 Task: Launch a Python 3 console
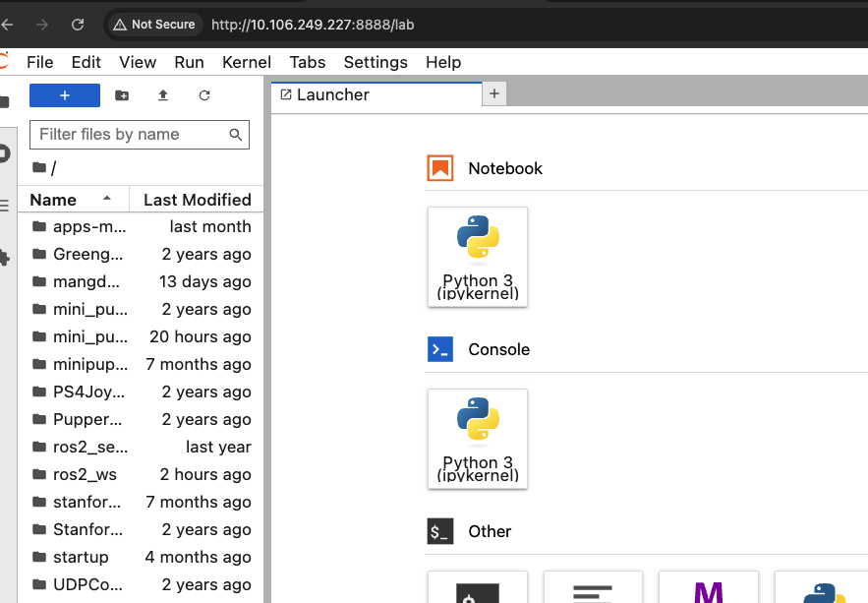coord(478,438)
